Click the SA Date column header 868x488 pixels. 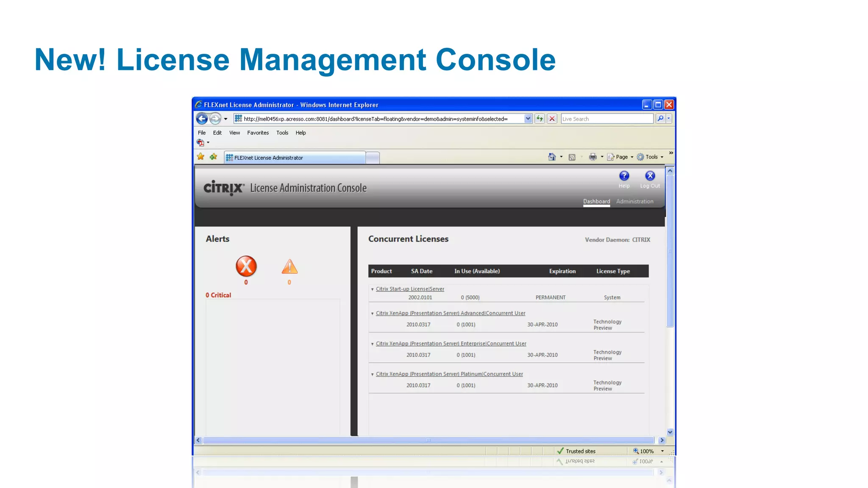(x=422, y=271)
